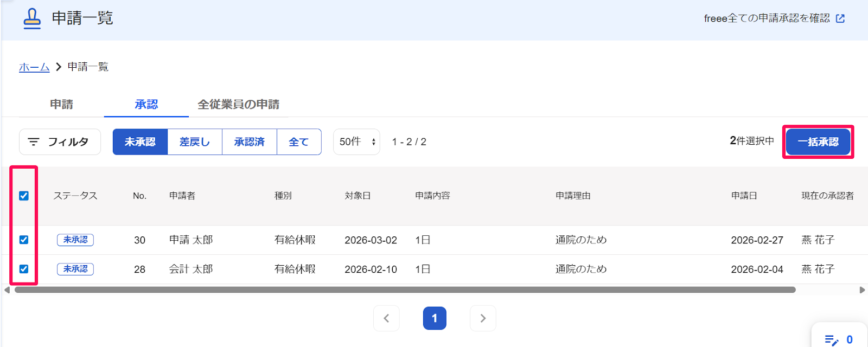The image size is (868, 347).
Task: Open the 50件 page size dropdown
Action: pyautogui.click(x=356, y=142)
